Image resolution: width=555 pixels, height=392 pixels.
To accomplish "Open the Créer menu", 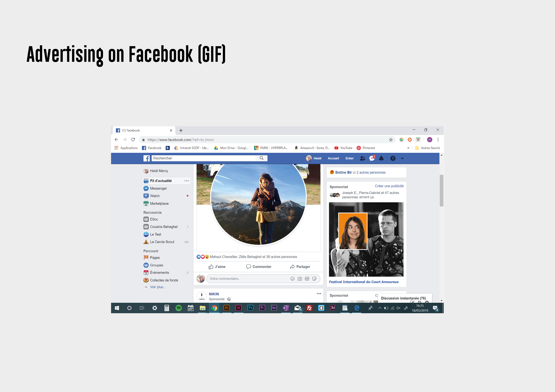I will (349, 158).
